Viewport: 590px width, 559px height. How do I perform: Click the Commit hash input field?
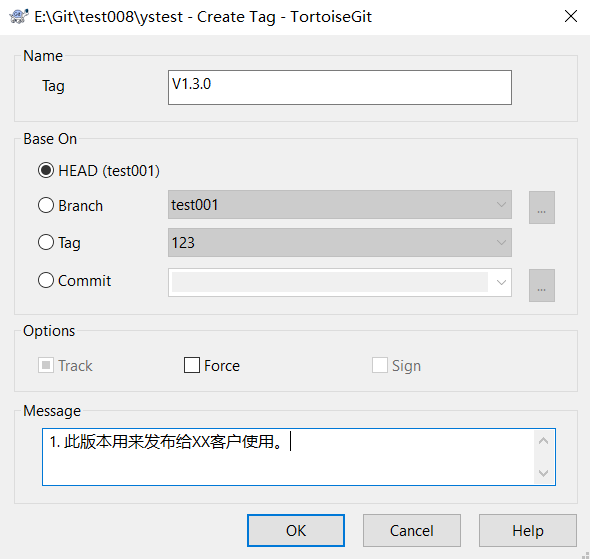pyautogui.click(x=330, y=283)
